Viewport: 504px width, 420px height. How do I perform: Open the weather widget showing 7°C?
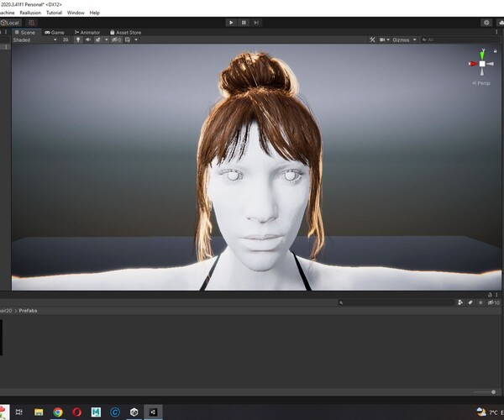point(489,412)
